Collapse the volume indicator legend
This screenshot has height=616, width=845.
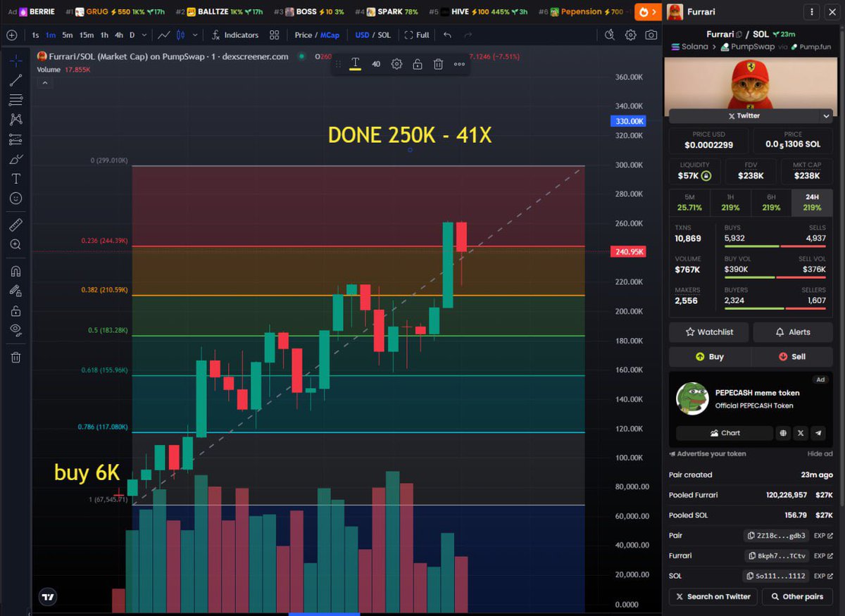point(44,82)
